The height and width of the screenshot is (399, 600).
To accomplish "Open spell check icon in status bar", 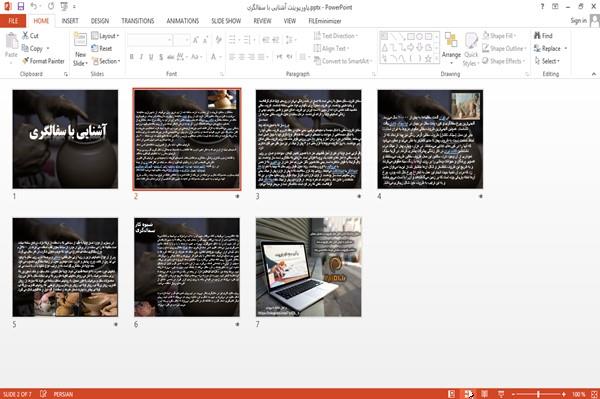I will click(x=43, y=394).
